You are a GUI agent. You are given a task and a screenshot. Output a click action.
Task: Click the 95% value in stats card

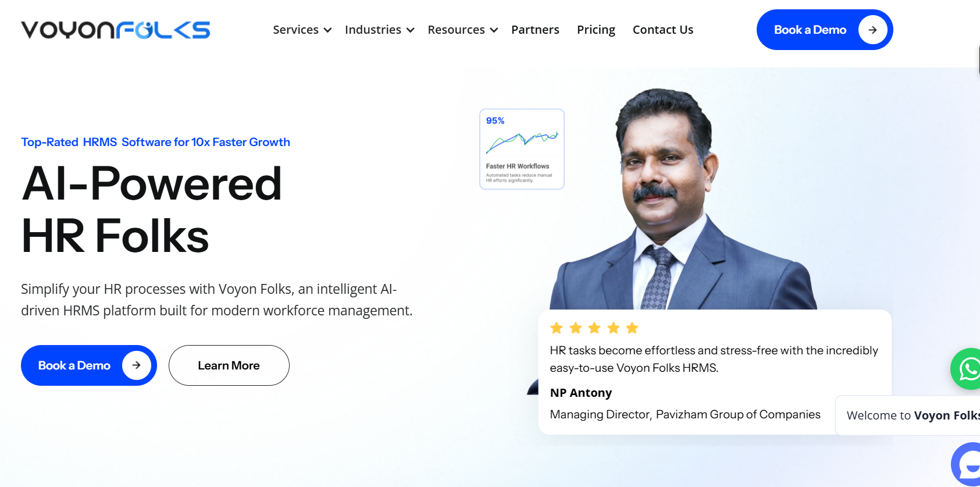click(495, 120)
